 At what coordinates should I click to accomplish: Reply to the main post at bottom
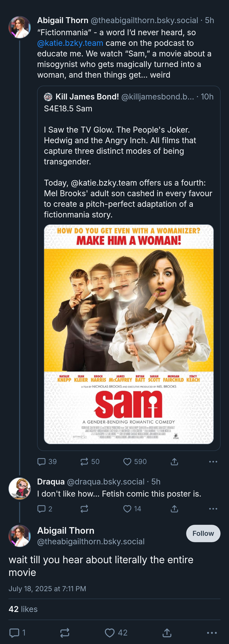tap(17, 633)
